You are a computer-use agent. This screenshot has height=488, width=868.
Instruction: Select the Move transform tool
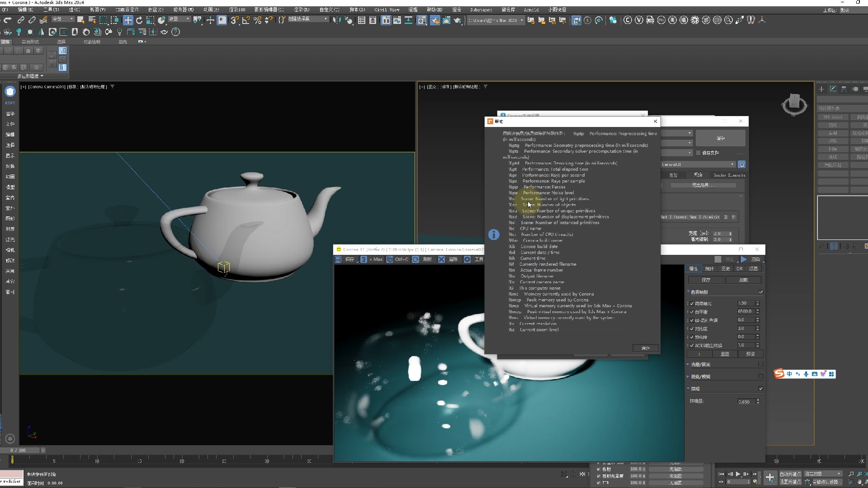[128, 20]
